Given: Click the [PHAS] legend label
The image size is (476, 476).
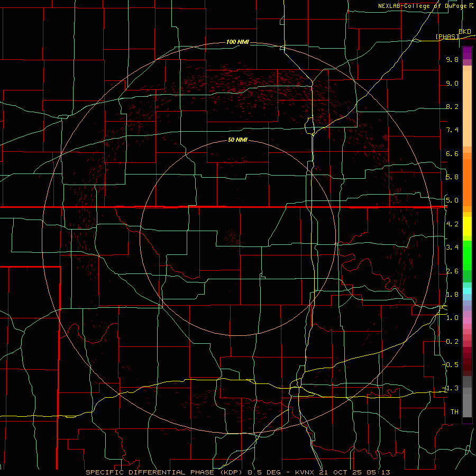Looking at the screenshot, I should (x=447, y=37).
